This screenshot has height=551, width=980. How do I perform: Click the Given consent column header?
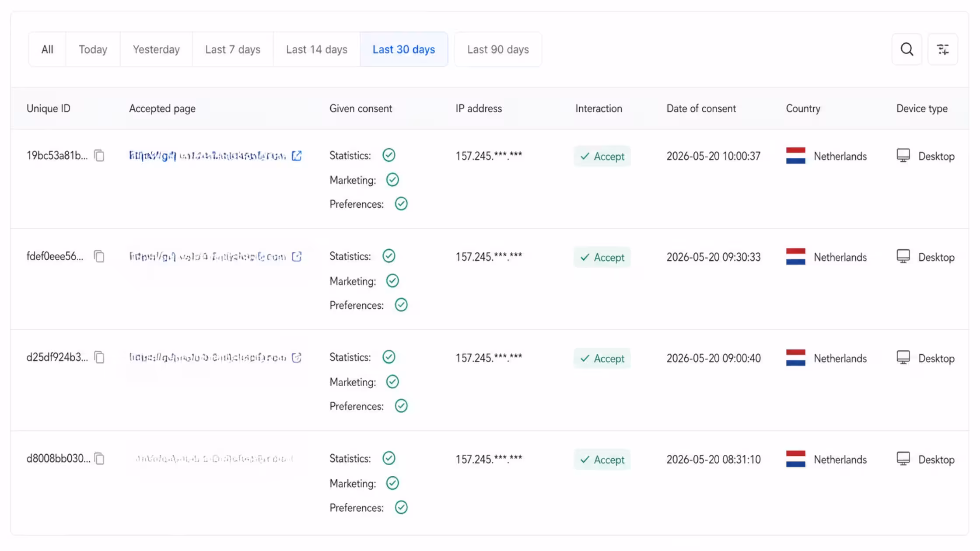361,108
